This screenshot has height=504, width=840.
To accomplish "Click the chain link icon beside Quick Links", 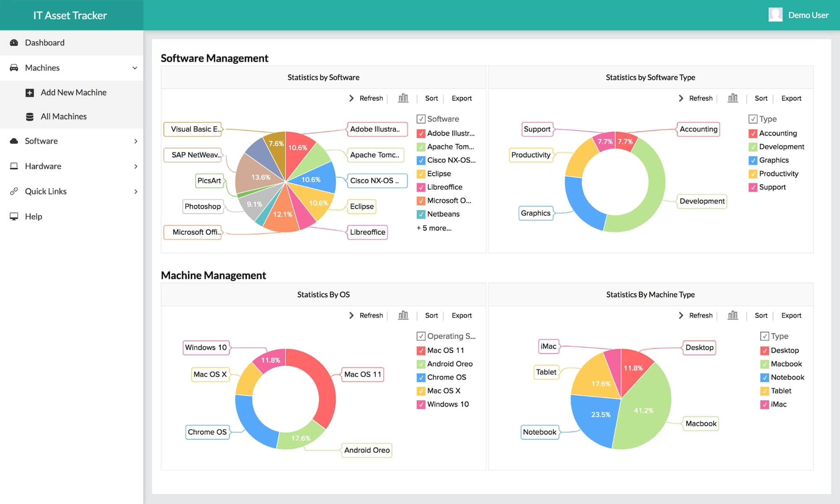I will [x=14, y=192].
